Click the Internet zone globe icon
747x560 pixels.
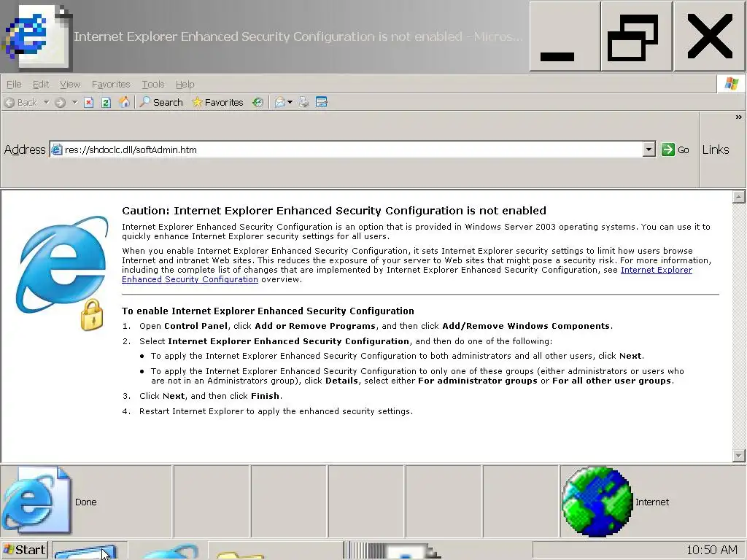[597, 502]
